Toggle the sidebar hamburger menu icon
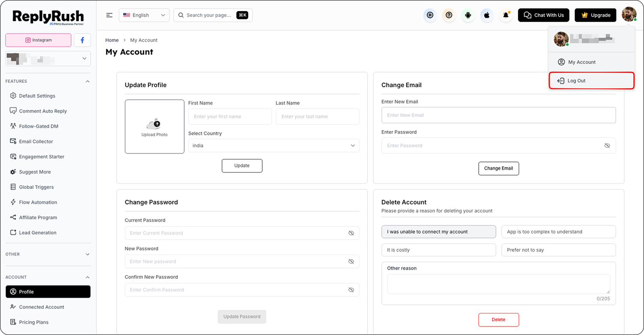 pyautogui.click(x=109, y=15)
